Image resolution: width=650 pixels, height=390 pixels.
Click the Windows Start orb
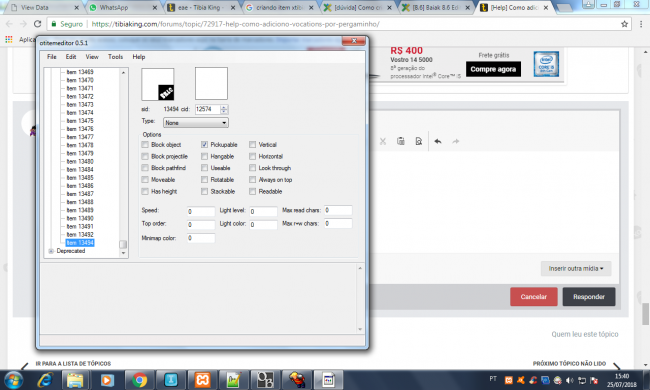[13, 380]
